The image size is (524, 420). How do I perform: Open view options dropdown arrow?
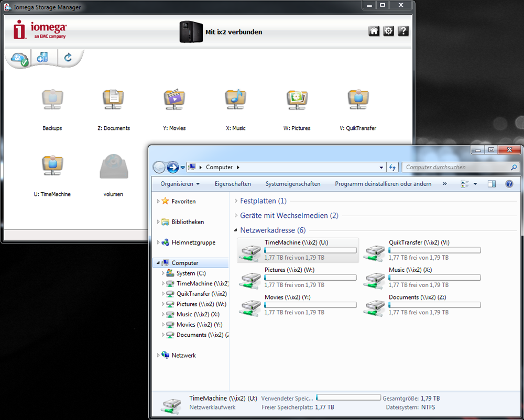(x=475, y=184)
